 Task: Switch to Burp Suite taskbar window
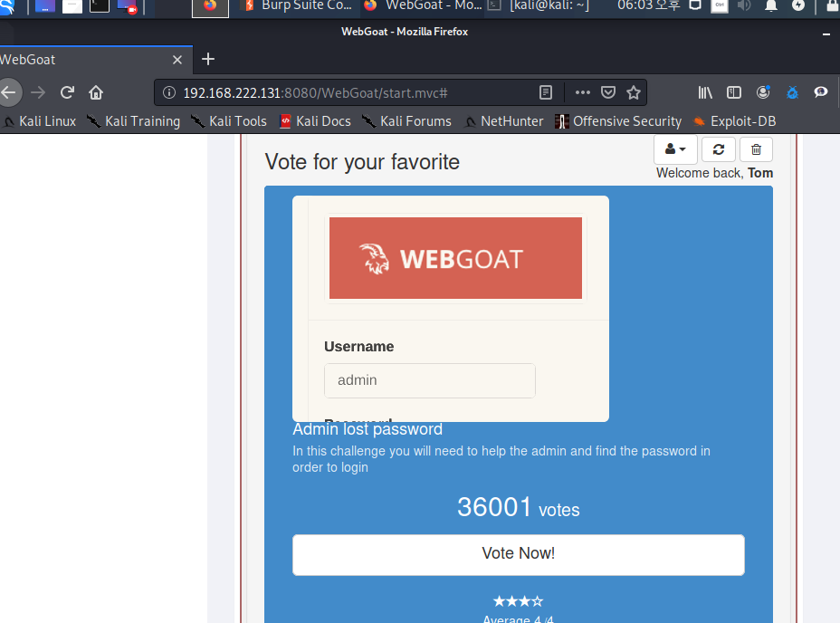298,6
